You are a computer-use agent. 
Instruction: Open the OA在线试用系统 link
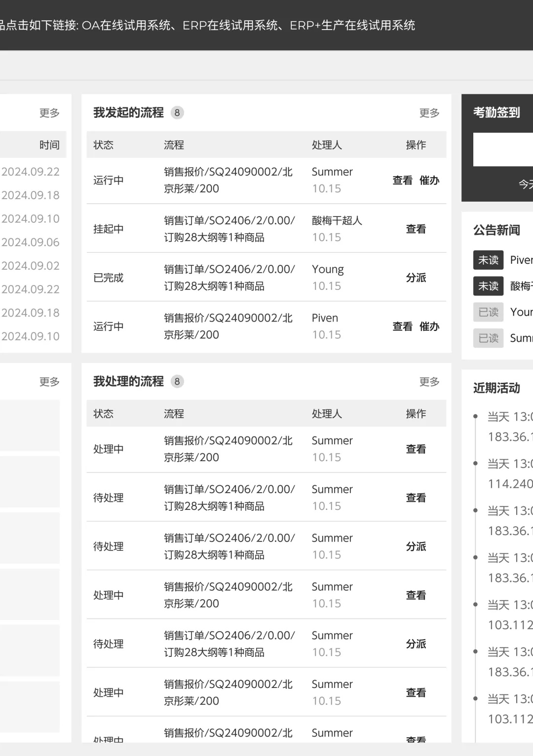point(126,25)
